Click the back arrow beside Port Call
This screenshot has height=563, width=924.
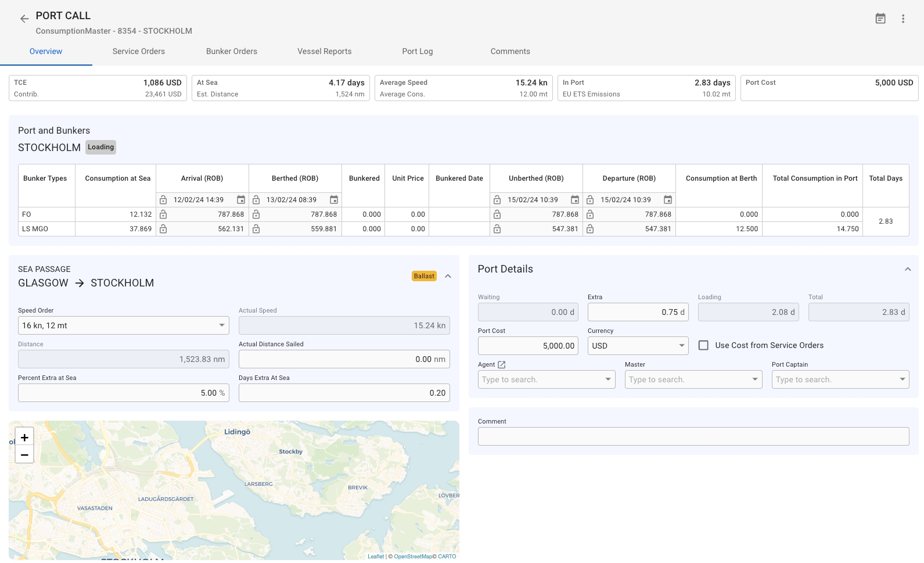[24, 19]
